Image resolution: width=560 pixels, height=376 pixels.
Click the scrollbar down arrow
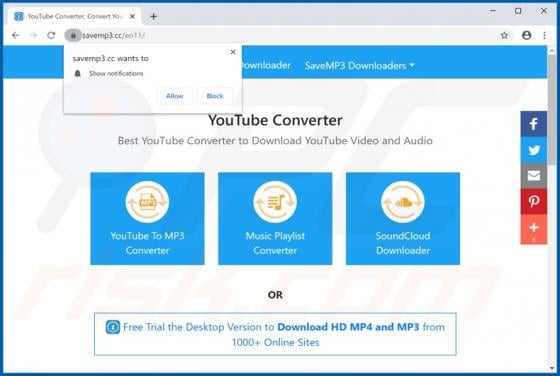point(552,368)
